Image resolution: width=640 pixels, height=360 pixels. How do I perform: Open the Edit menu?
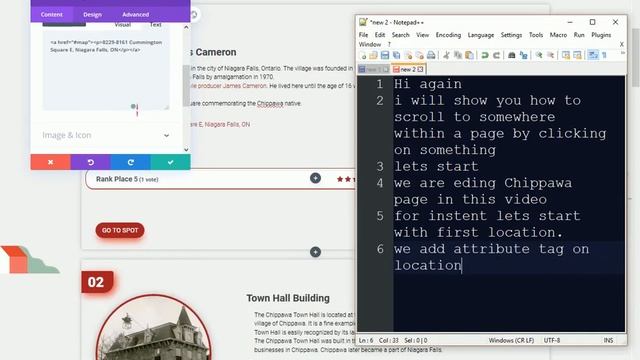point(380,35)
